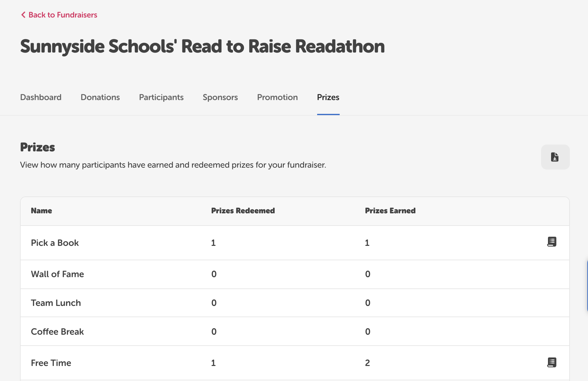Open the prize details icon for Pick a Book
Screen dimensions: 588x381
(552, 241)
